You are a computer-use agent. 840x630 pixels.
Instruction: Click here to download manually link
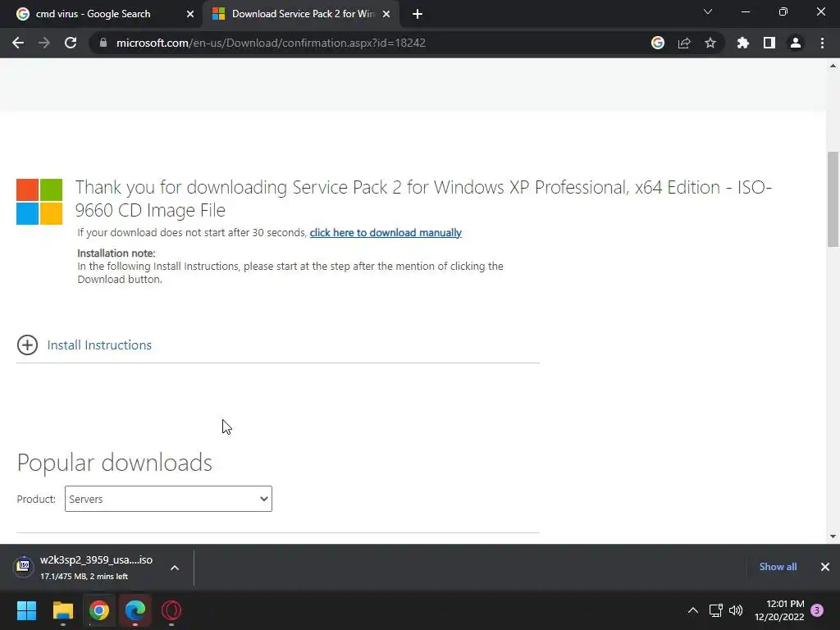tap(386, 232)
